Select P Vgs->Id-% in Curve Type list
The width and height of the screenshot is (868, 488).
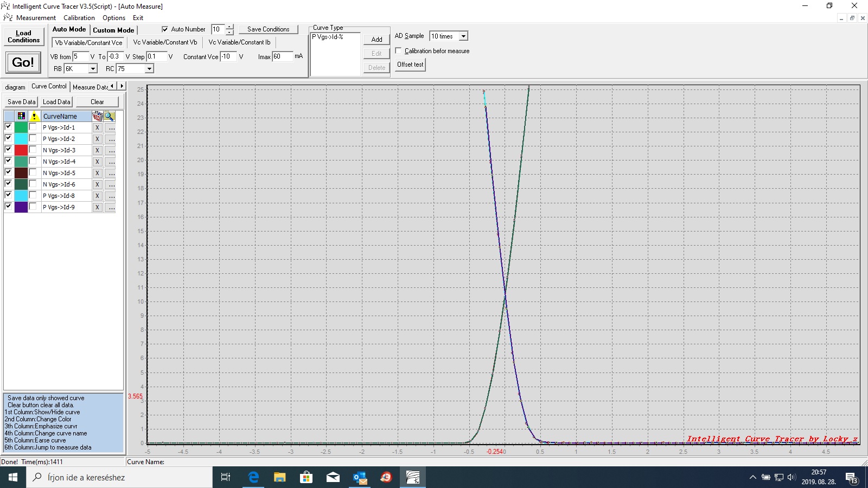pos(328,37)
